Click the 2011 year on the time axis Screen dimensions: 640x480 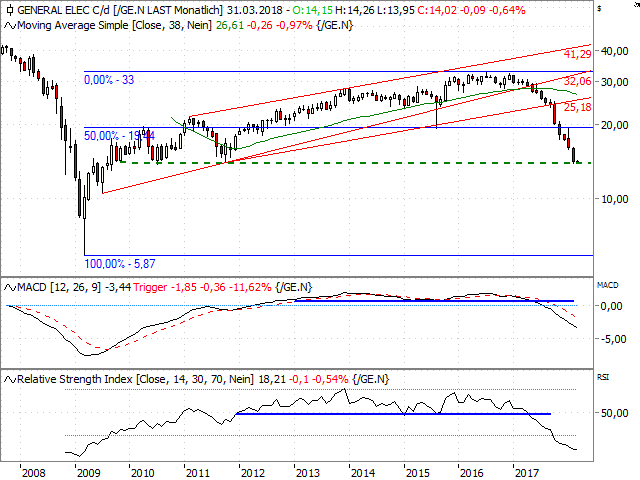click(x=198, y=473)
